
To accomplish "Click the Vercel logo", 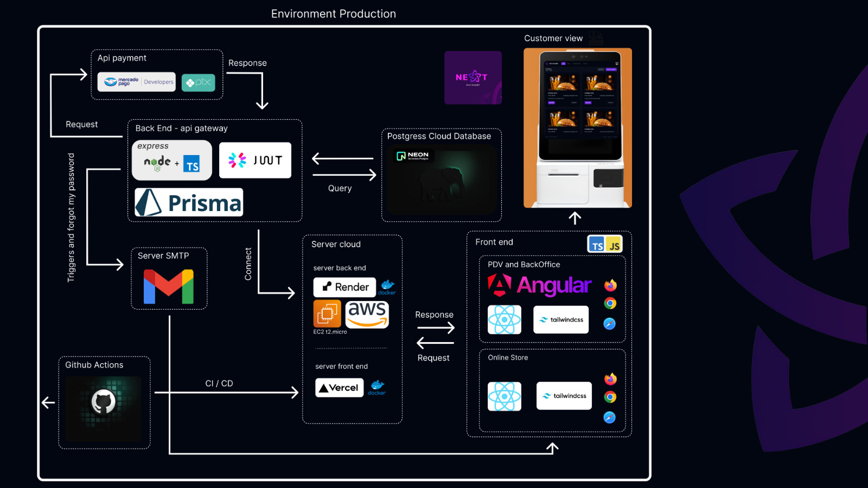I will pos(340,388).
